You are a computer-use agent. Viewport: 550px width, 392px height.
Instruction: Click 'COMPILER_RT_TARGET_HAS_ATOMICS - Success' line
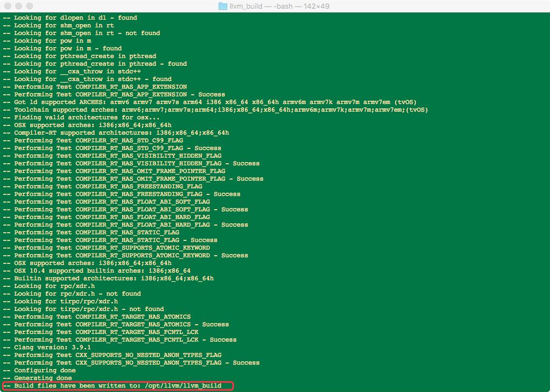click(x=116, y=325)
